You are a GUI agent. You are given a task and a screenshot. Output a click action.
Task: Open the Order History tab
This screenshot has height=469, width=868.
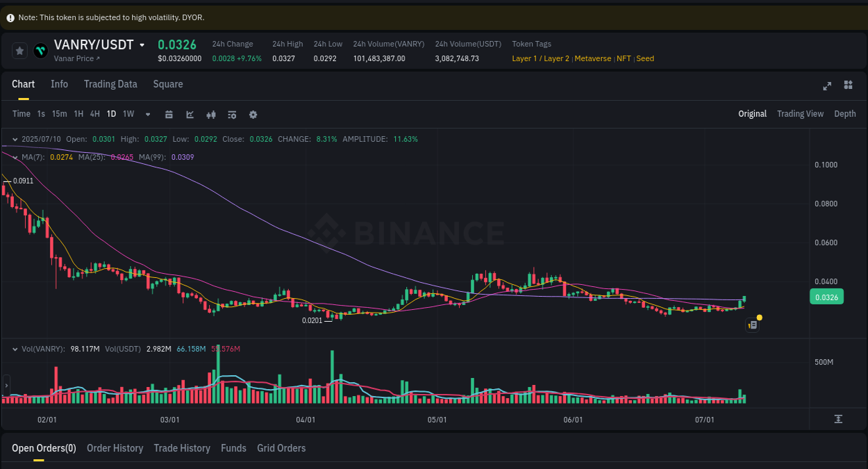115,448
